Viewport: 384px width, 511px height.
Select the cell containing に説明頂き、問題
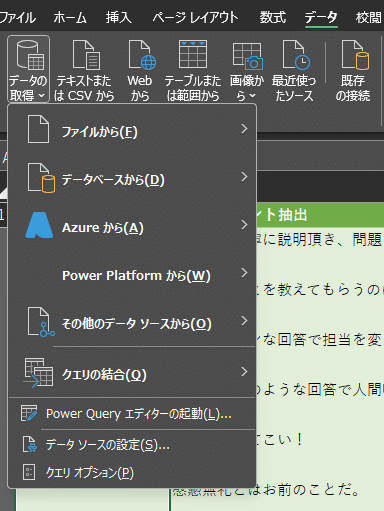320,239
